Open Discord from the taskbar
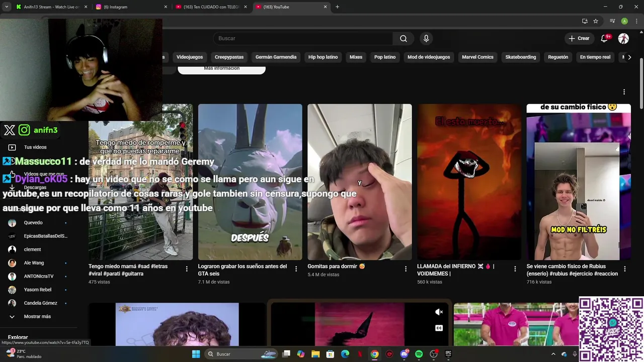 (x=405, y=354)
